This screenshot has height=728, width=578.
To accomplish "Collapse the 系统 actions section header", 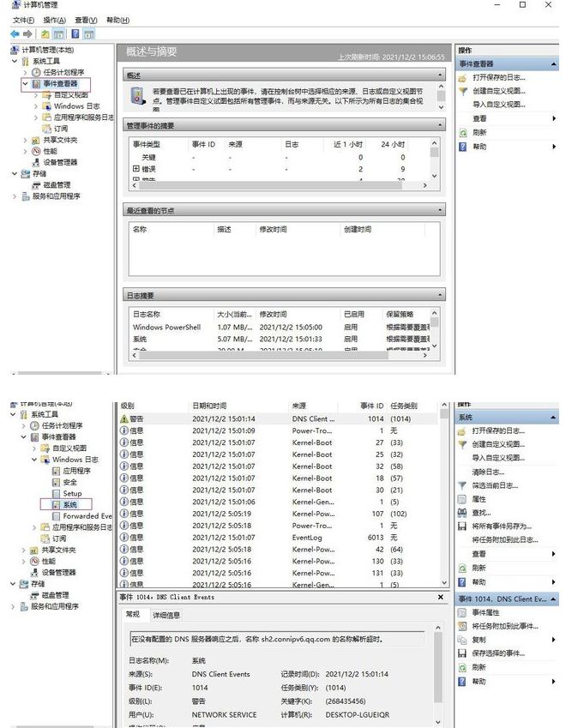I will coord(552,418).
